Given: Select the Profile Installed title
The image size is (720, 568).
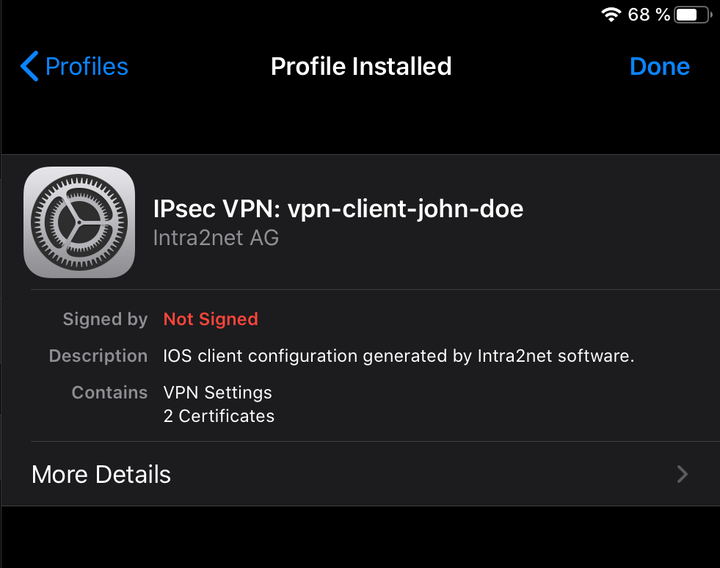Looking at the screenshot, I should point(361,66).
